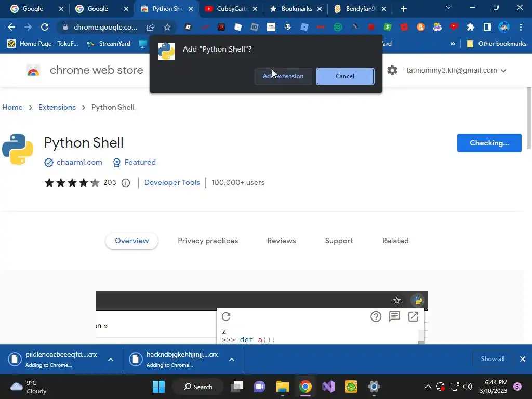Click the Add extension button in the dialog
The height and width of the screenshot is (399, 532).
pyautogui.click(x=283, y=76)
